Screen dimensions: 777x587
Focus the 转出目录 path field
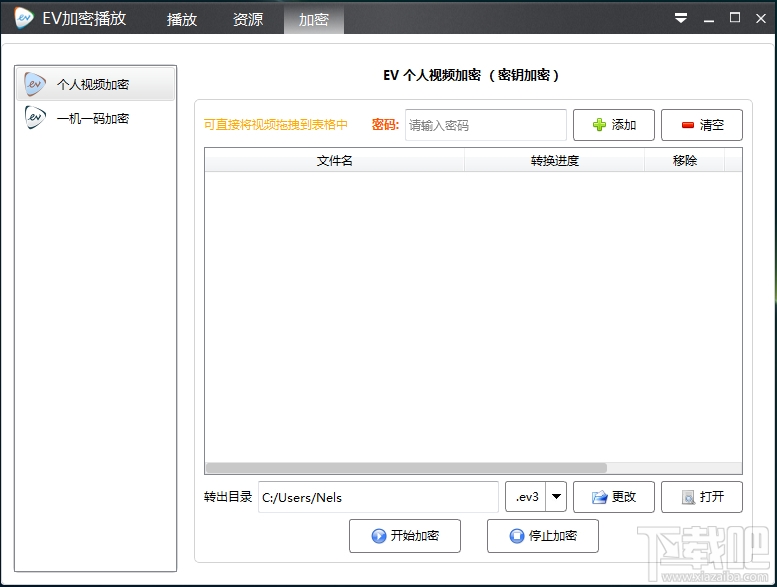click(x=378, y=497)
